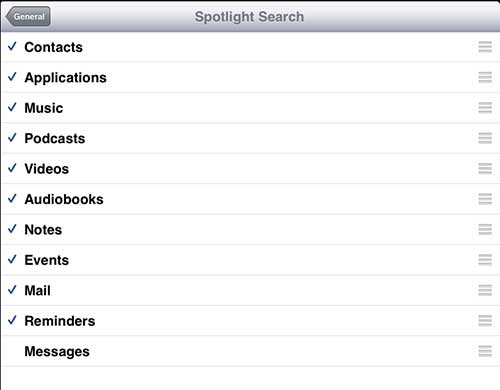Deselect Videos from search results
This screenshot has width=500, height=390.
[250, 169]
